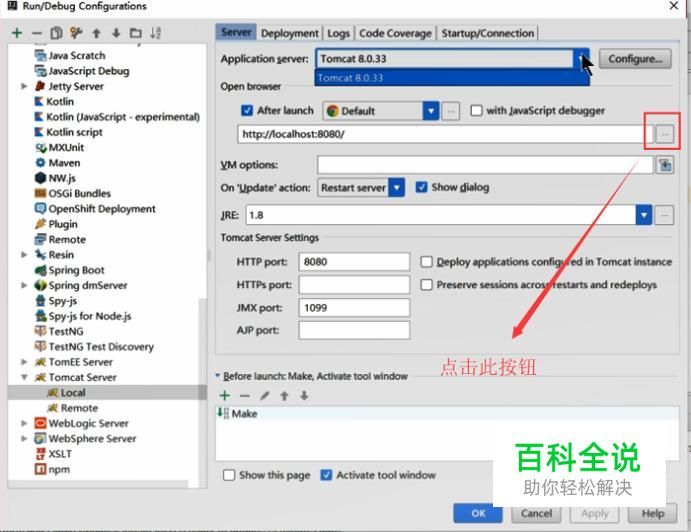Sort configurations alphabetically icon
This screenshot has height=532, width=691.
[x=156, y=33]
